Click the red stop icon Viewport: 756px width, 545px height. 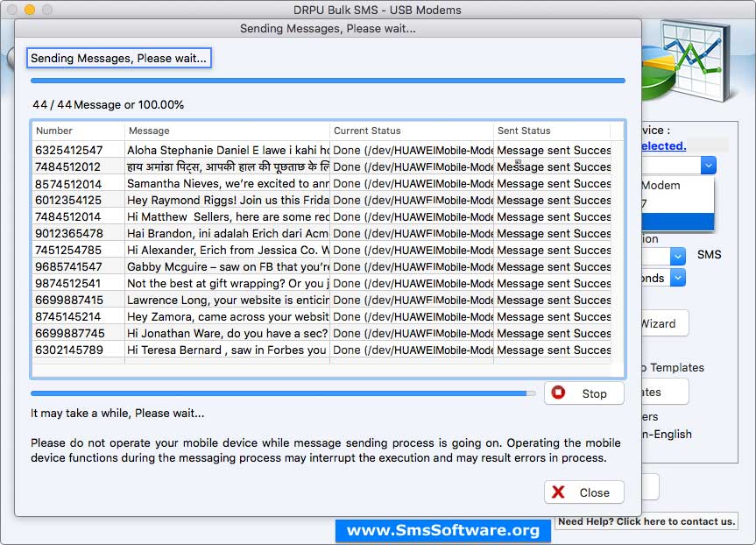(x=558, y=393)
